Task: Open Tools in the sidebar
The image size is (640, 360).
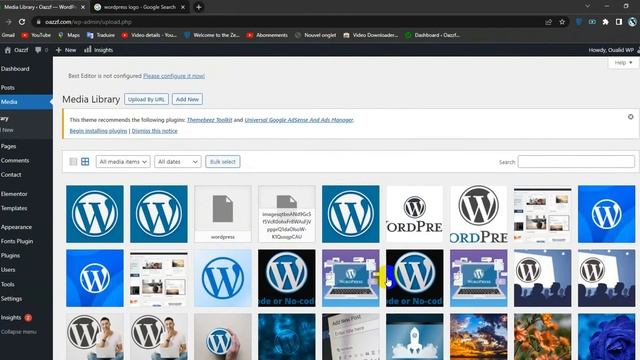Action: (x=8, y=284)
